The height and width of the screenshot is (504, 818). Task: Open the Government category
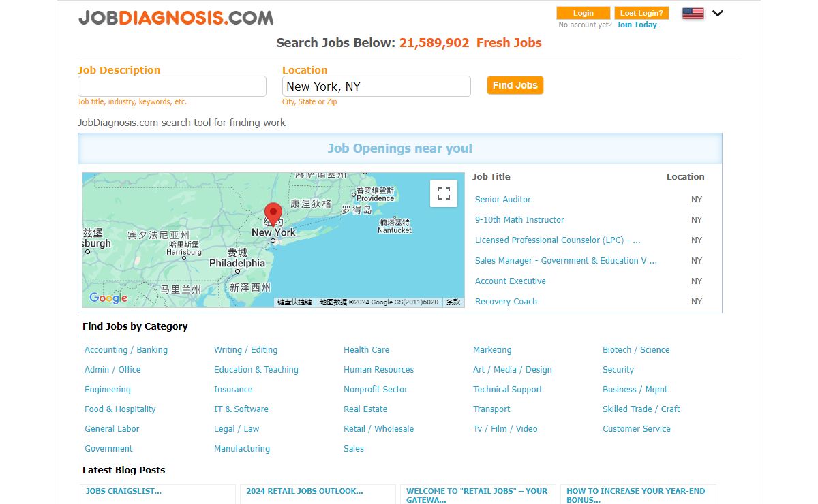pos(108,449)
